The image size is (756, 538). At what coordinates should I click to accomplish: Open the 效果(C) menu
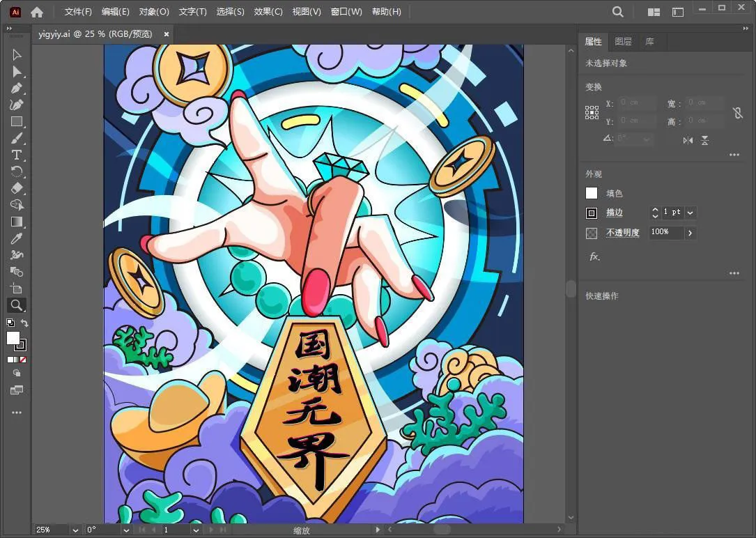[x=268, y=12]
